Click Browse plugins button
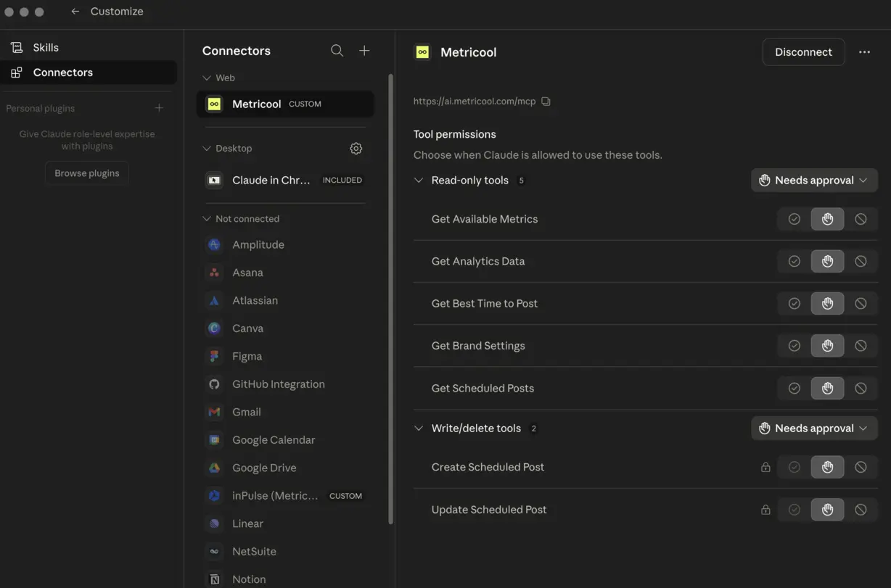The image size is (891, 588). [x=87, y=173]
